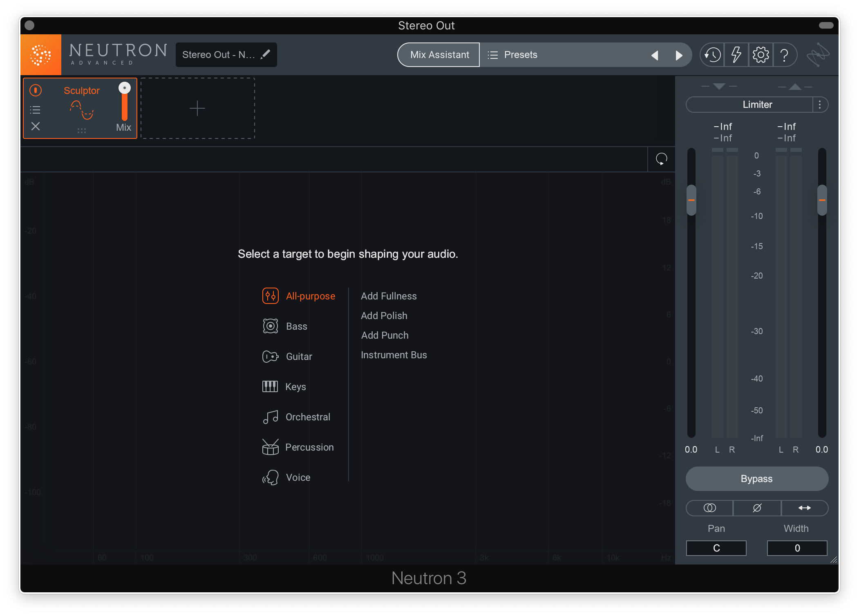Screen dimensions: 859x616
Task: Click the input peak -Inf readout
Action: coord(723,127)
